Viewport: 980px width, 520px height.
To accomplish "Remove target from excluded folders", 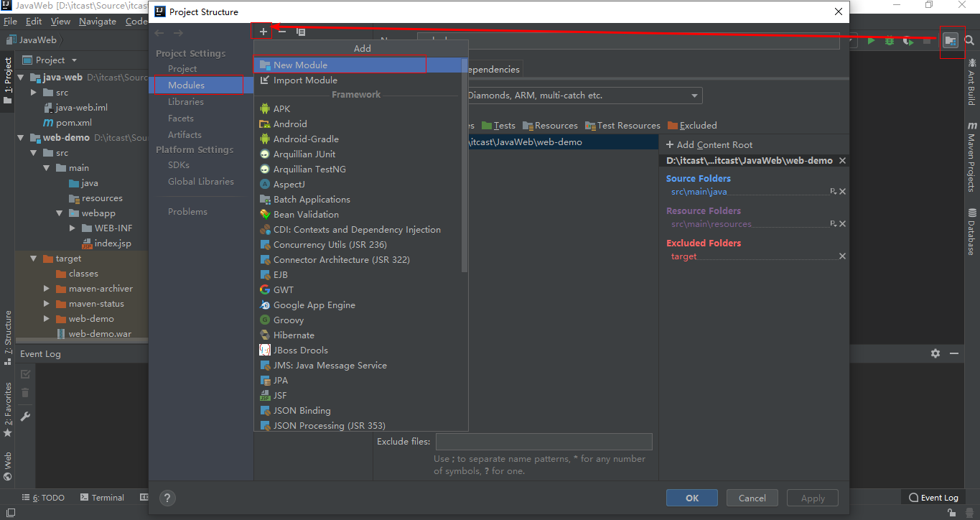I will tap(842, 256).
